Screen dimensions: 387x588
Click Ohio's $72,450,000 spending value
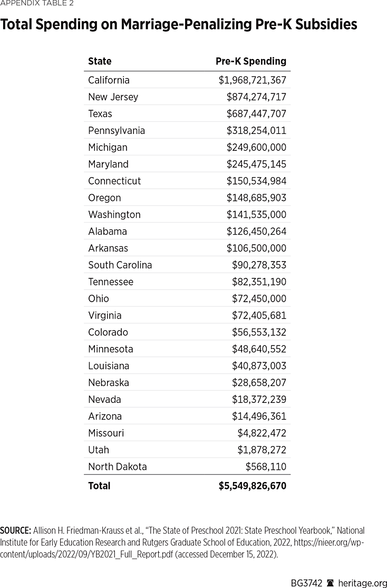click(x=259, y=298)
